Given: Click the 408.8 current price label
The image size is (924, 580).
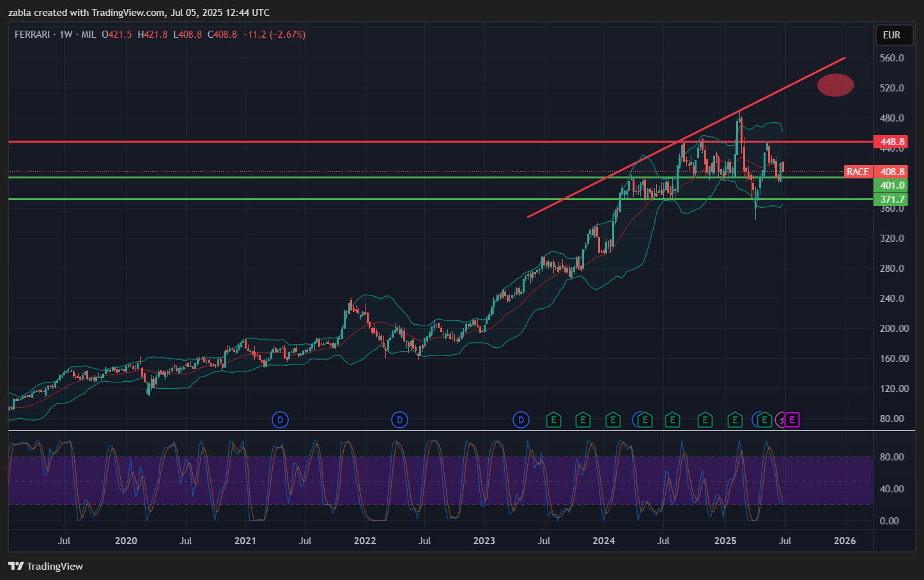Looking at the screenshot, I should 892,172.
